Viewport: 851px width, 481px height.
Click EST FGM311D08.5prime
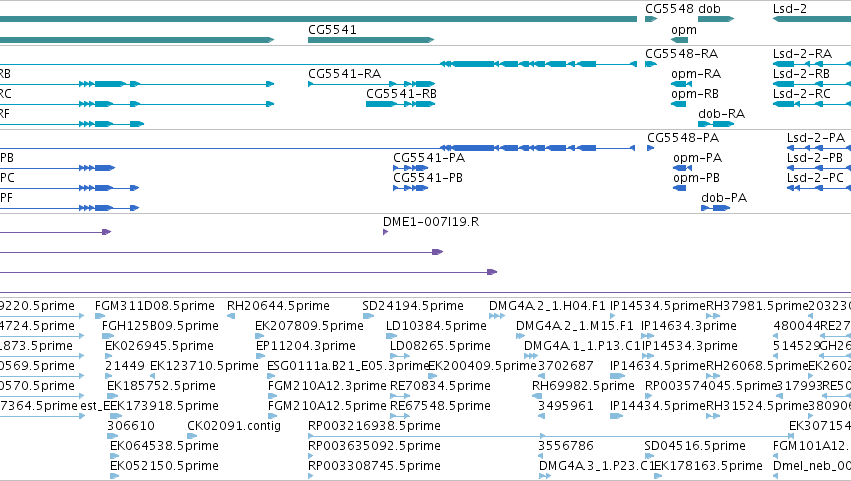point(155,306)
